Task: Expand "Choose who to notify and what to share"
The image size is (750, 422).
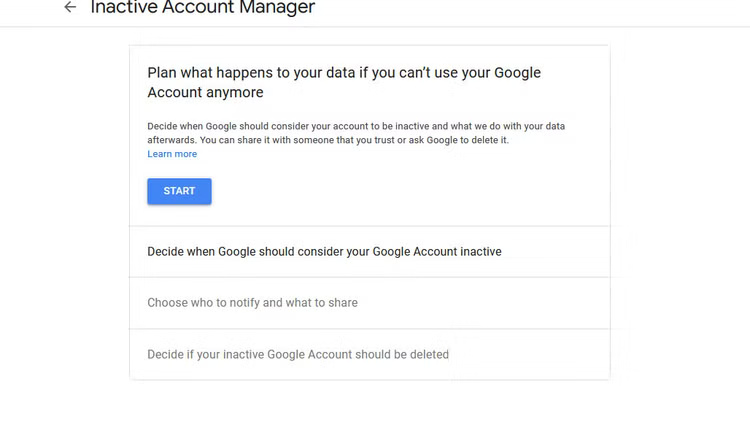Action: [x=252, y=302]
